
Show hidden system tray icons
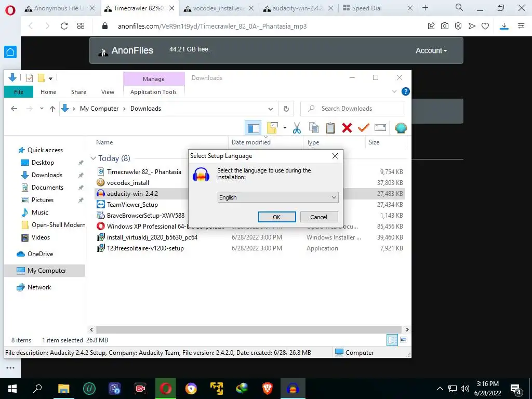(x=440, y=389)
